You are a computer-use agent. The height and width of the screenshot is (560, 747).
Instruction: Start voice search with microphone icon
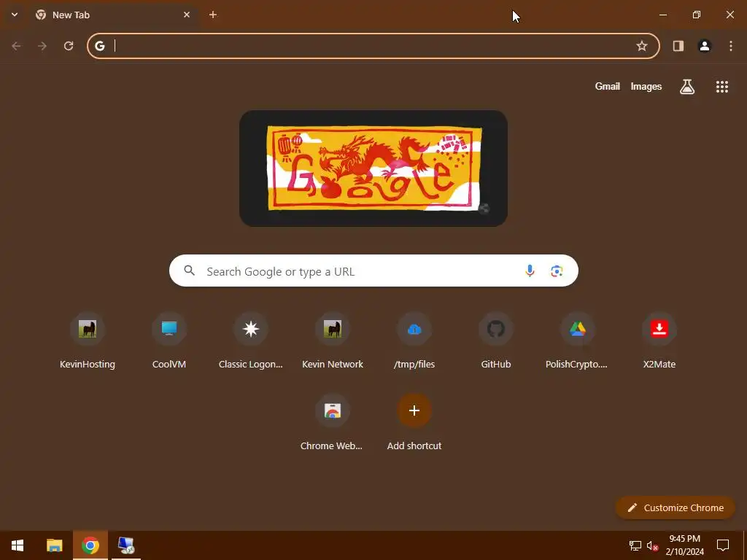pyautogui.click(x=530, y=271)
